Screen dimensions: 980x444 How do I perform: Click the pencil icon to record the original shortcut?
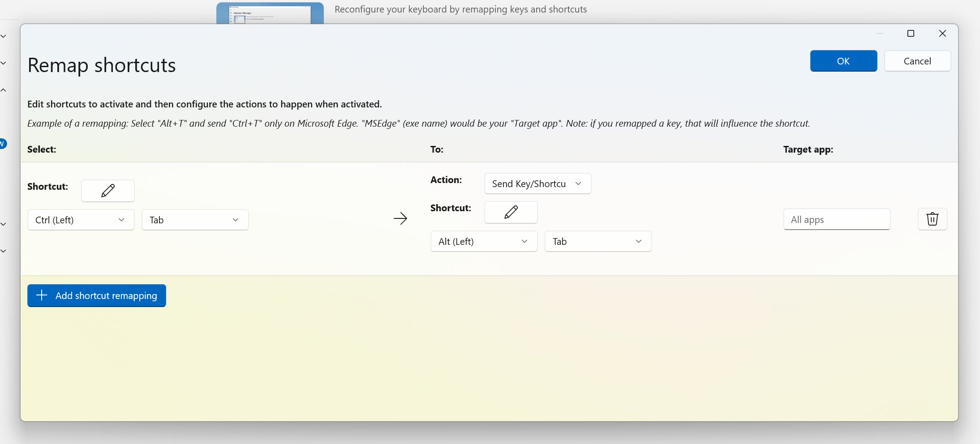[x=107, y=190]
